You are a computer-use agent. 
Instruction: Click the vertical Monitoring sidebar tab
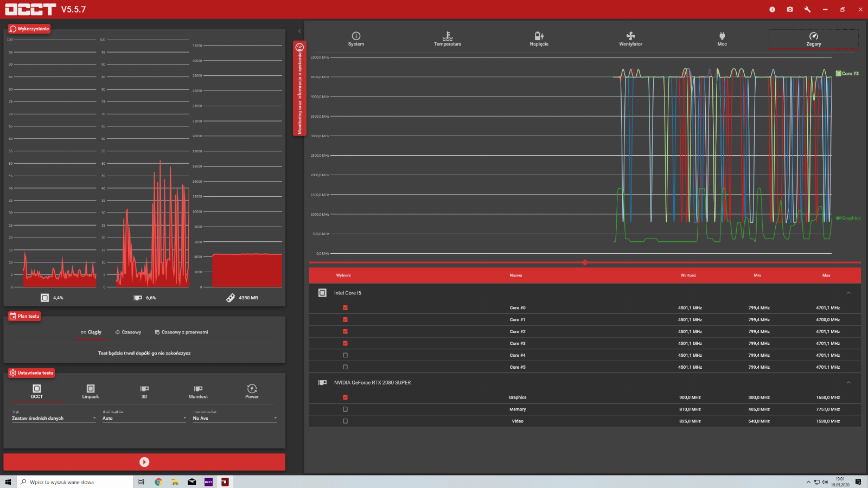[x=299, y=88]
